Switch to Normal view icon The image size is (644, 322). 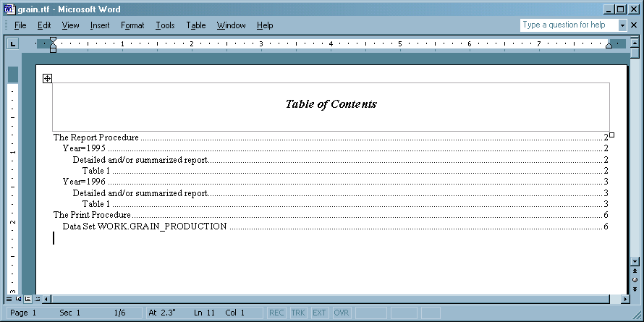point(9,298)
